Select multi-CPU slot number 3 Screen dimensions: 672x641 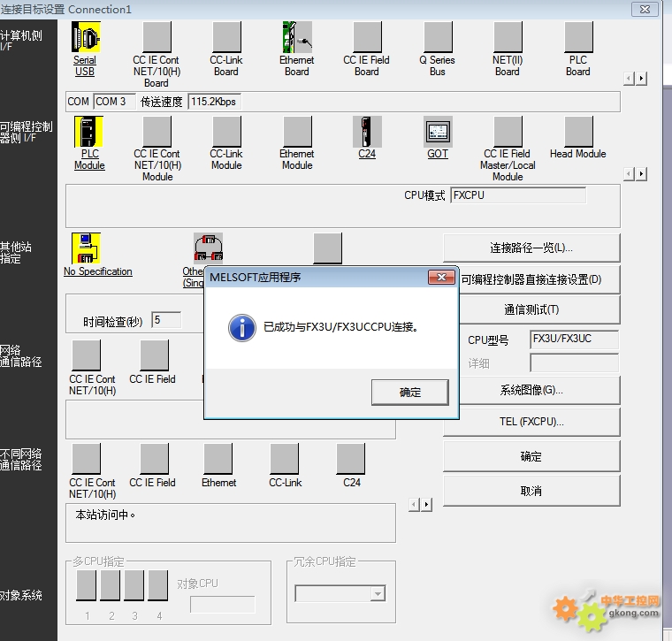[134, 585]
